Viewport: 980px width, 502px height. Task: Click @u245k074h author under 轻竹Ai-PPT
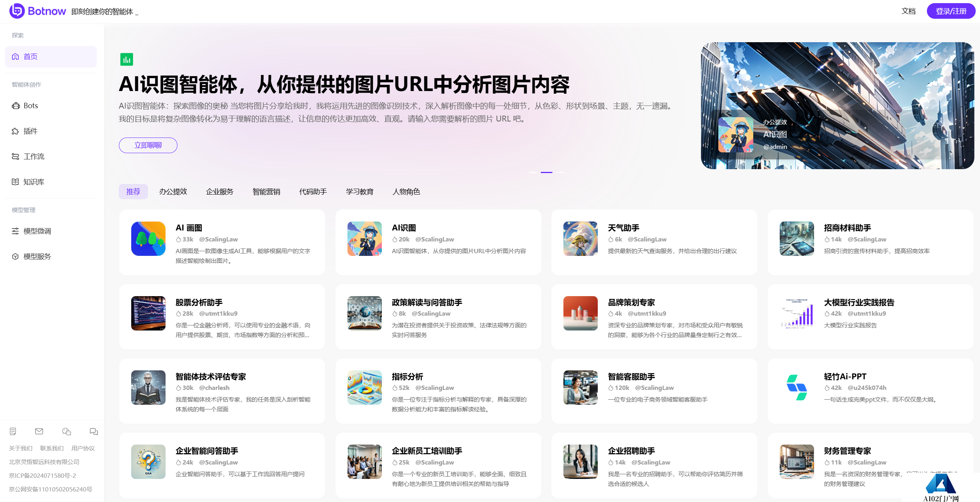pos(867,388)
